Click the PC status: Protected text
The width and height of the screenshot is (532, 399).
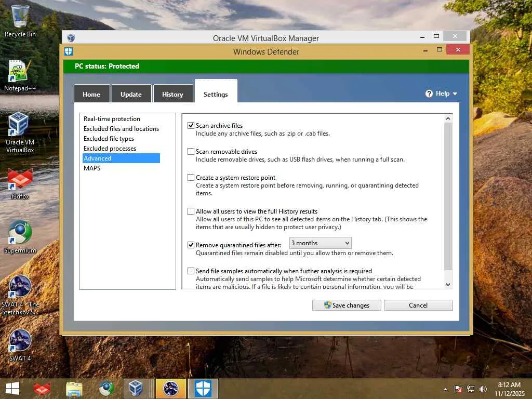[107, 66]
